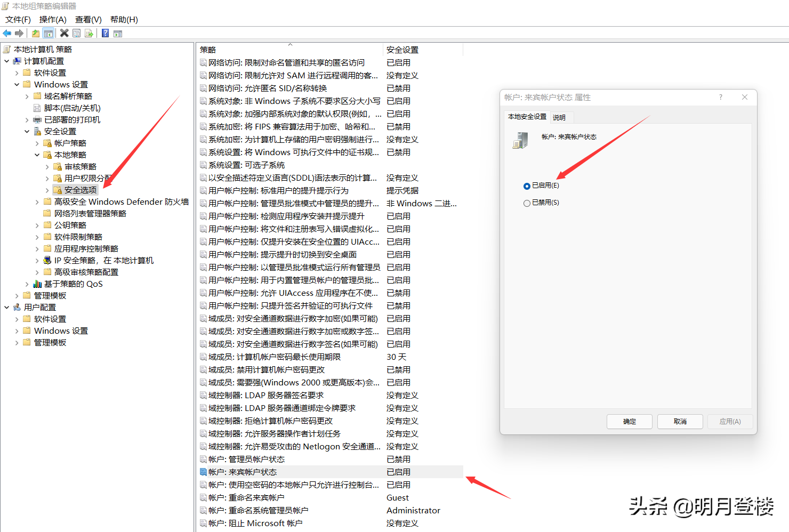Collapse the 计算机配置 tree node
The image size is (789, 532).
click(x=7, y=61)
